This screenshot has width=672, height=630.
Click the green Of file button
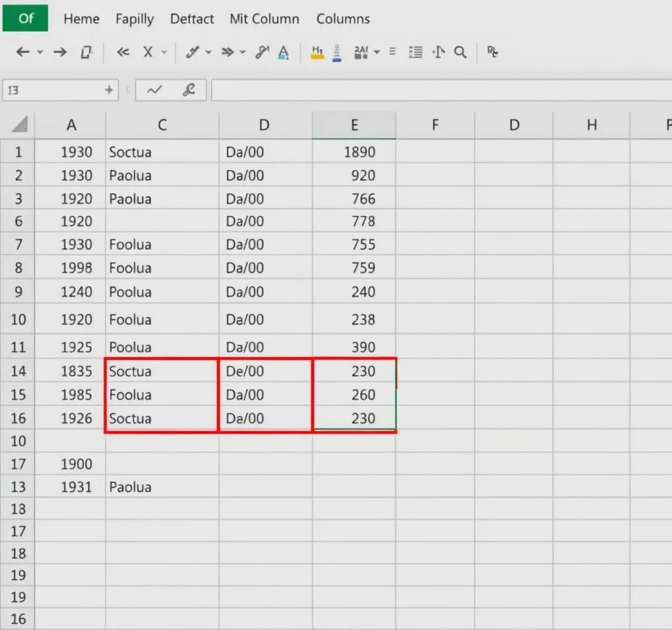(26, 18)
